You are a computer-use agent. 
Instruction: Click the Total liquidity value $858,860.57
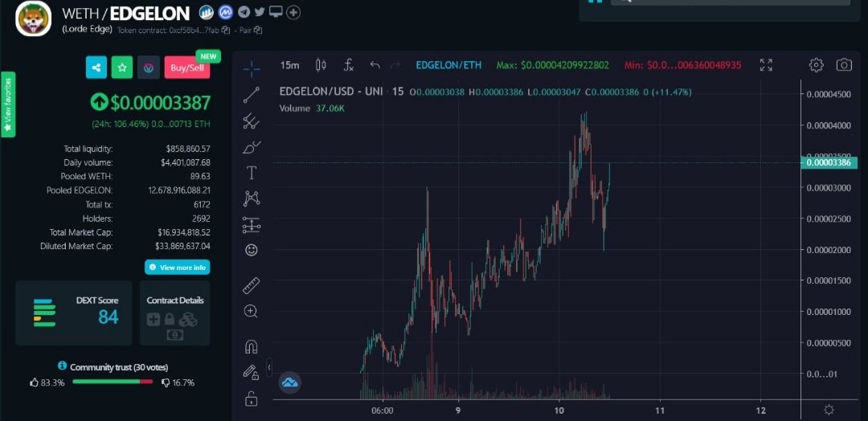click(188, 149)
